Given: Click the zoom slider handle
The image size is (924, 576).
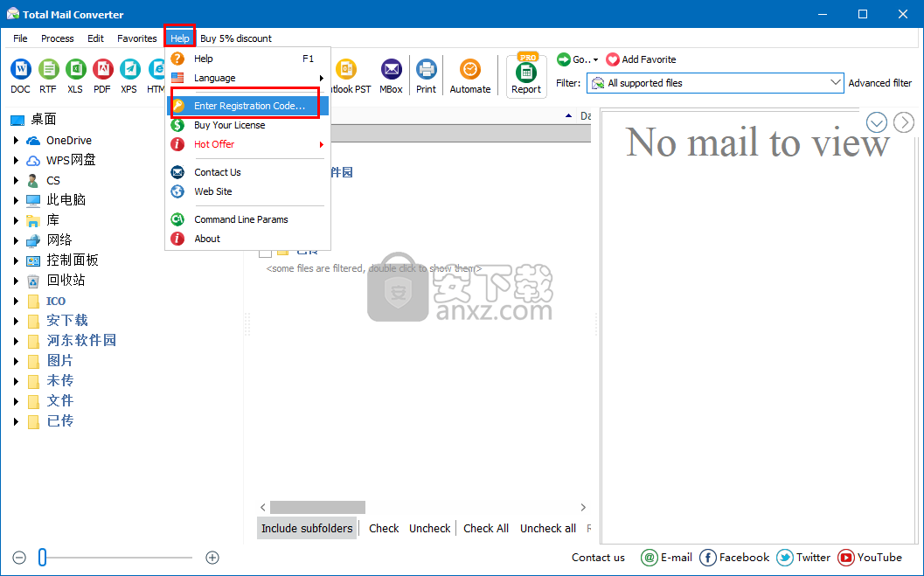Looking at the screenshot, I should tap(43, 557).
